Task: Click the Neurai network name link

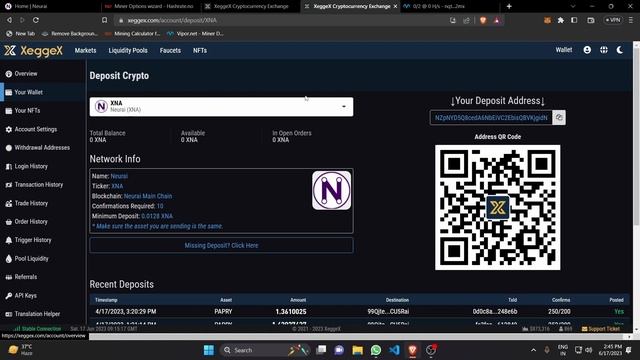Action: click(119, 176)
